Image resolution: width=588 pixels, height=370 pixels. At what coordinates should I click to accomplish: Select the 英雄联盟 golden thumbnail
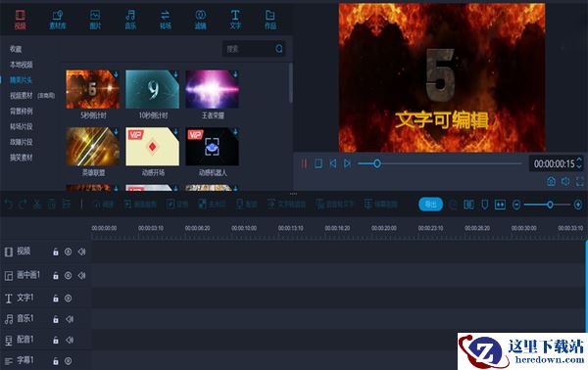pos(93,147)
